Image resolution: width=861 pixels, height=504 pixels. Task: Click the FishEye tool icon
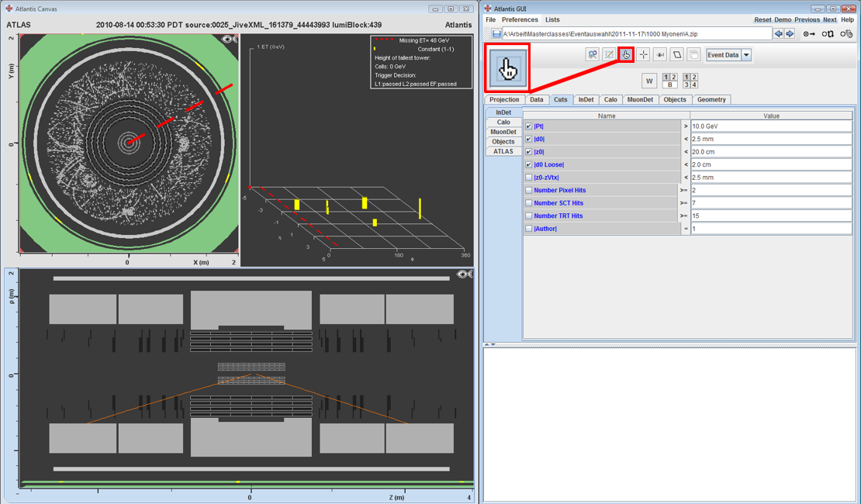pyautogui.click(x=660, y=55)
